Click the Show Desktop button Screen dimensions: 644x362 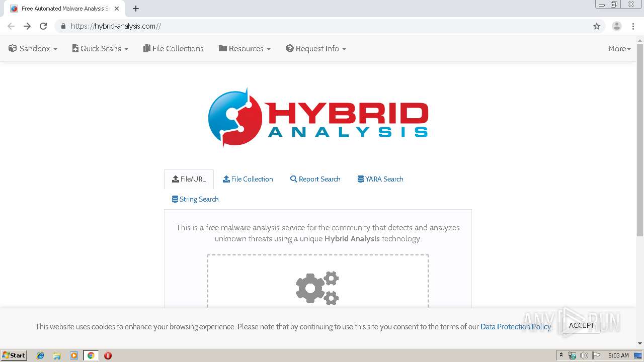[x=638, y=355]
